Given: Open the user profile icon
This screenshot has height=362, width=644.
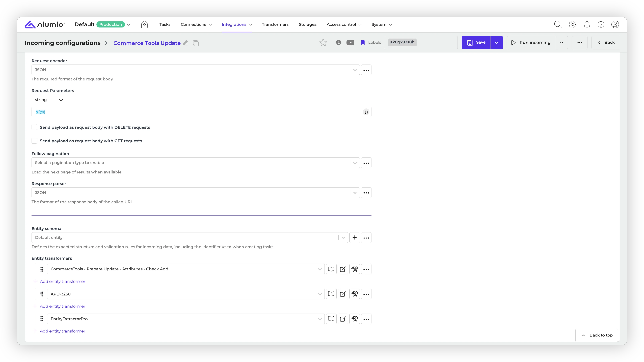Looking at the screenshot, I should click(615, 24).
